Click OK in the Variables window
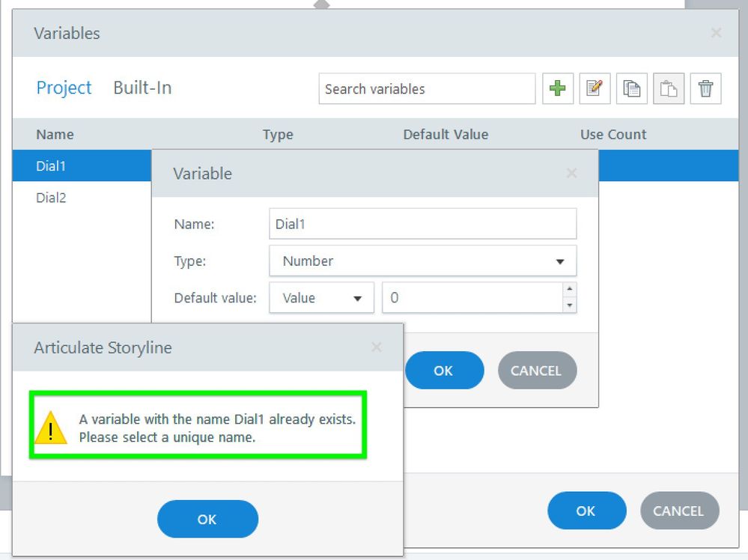 (x=587, y=511)
